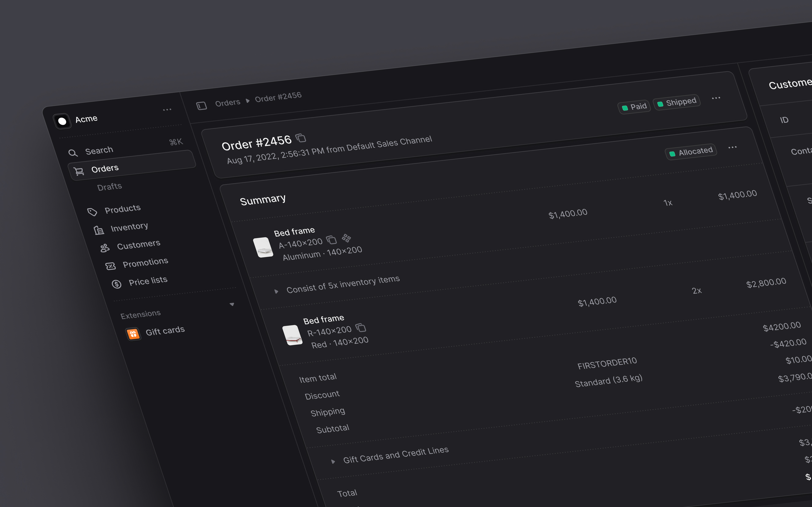Open the order header actions menu

716,98
